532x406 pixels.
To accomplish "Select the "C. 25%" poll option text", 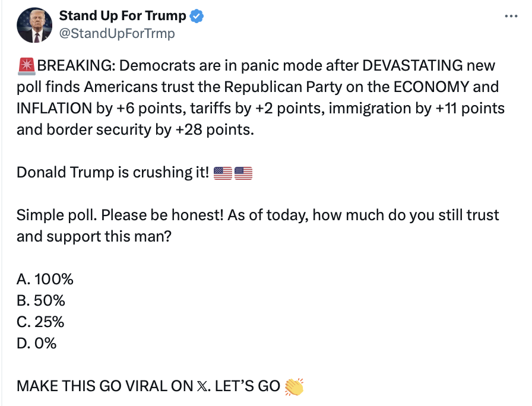I will [x=40, y=322].
